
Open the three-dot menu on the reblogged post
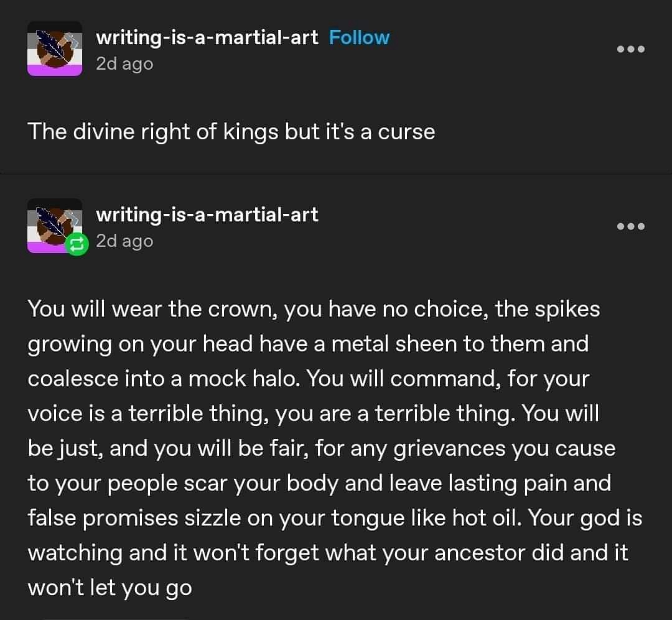coord(630,226)
